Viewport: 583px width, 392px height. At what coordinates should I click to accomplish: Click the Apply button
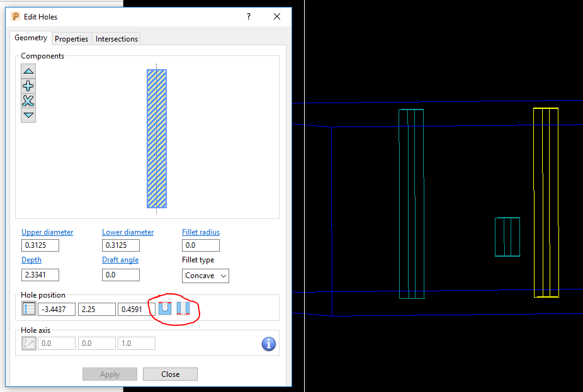pyautogui.click(x=110, y=374)
